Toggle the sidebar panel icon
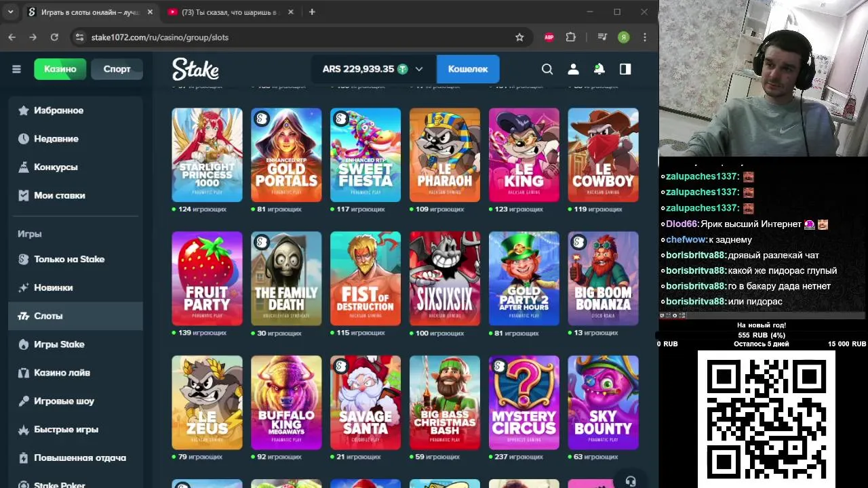This screenshot has height=488, width=868. click(x=625, y=69)
